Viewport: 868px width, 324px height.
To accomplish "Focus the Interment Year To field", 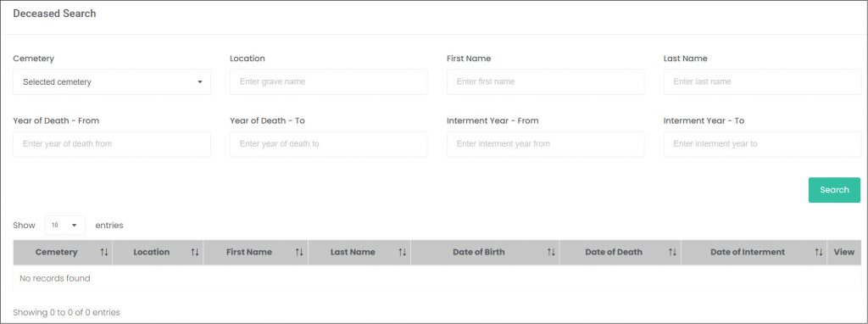I will coord(762,144).
